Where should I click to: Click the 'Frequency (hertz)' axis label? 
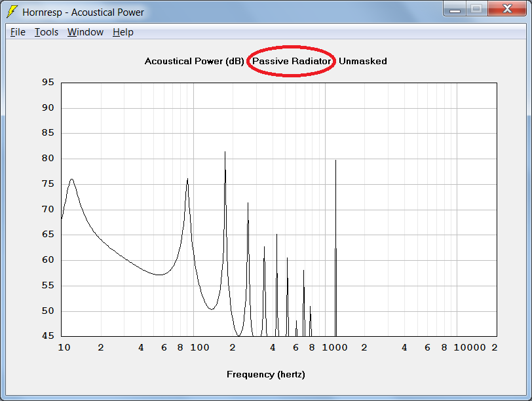pyautogui.click(x=265, y=375)
